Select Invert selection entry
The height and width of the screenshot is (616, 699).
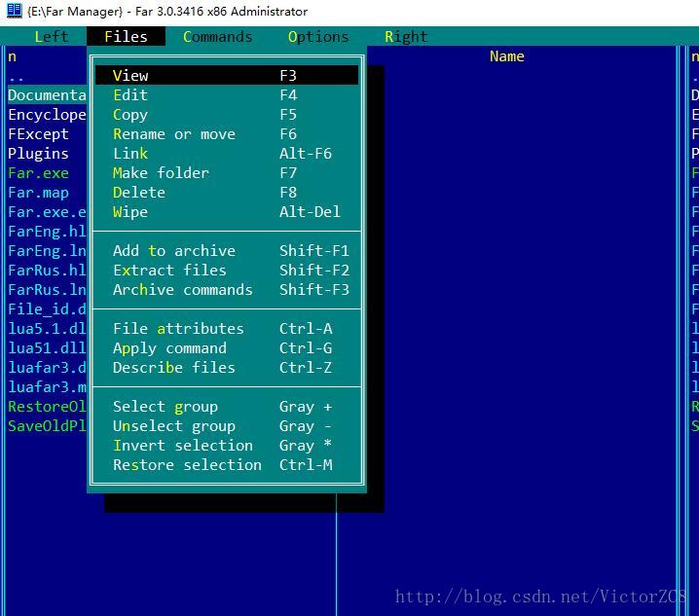(227, 446)
